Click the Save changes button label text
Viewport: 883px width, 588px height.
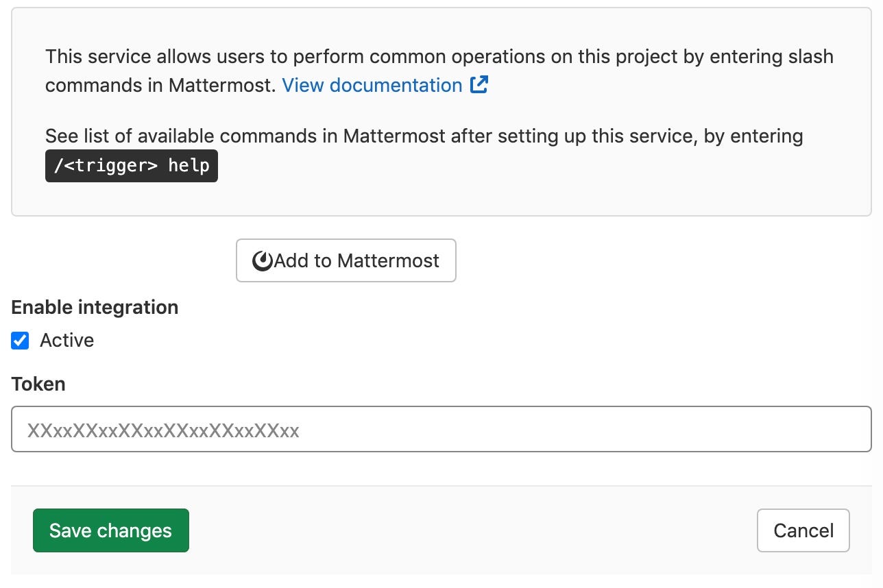pyautogui.click(x=111, y=530)
